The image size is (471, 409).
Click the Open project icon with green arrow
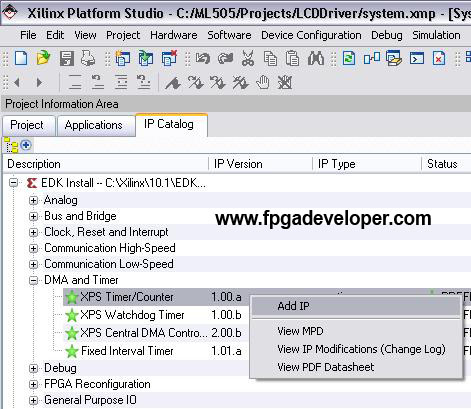(x=146, y=58)
